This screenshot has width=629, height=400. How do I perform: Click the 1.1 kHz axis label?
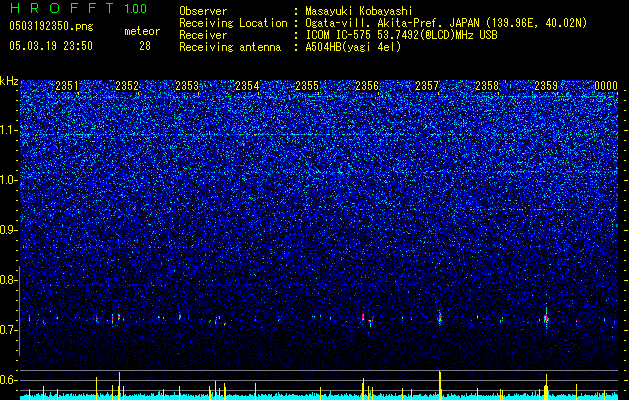[9, 130]
